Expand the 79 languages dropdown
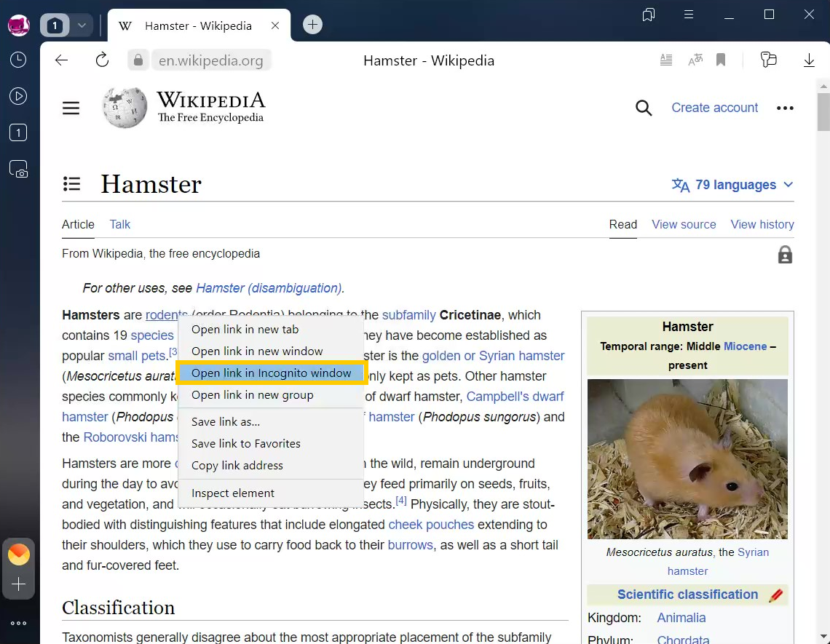Viewport: 830px width, 644px height. (x=732, y=185)
